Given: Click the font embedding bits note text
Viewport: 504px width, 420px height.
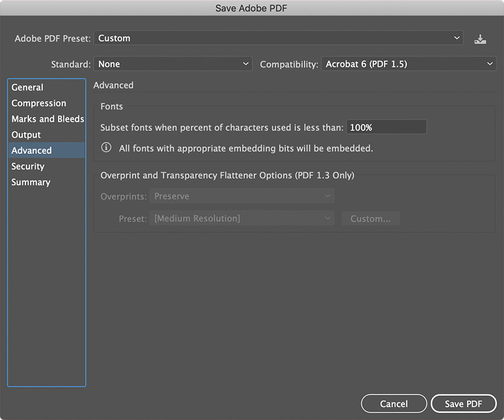Looking at the screenshot, I should click(x=246, y=148).
